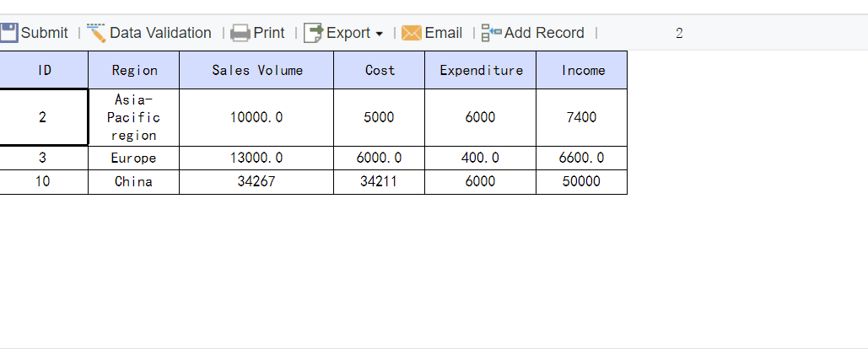Click the Export document icon
Image resolution: width=868 pixels, height=349 pixels.
pos(314,33)
